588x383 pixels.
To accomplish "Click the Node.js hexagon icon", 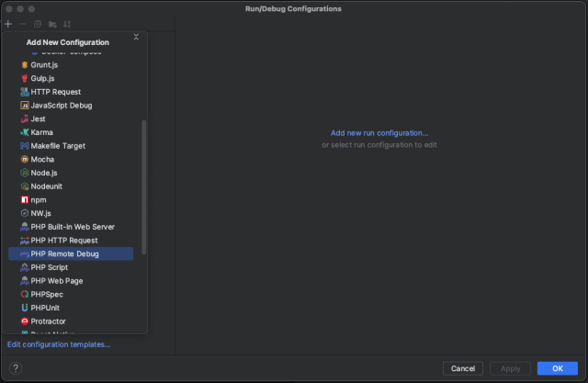I will click(x=25, y=173).
